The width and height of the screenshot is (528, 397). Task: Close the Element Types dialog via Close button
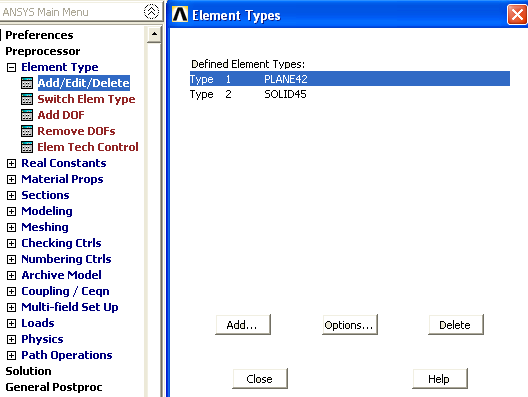(260, 378)
